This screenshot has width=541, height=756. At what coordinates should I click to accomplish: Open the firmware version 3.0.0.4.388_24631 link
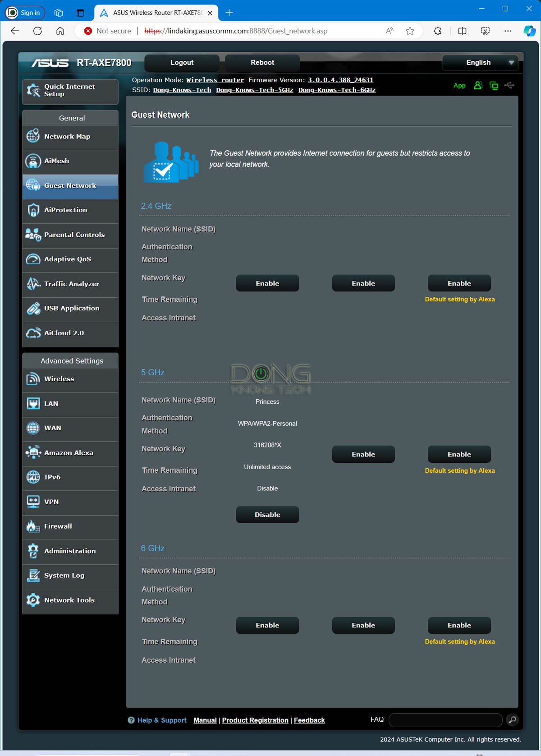340,80
